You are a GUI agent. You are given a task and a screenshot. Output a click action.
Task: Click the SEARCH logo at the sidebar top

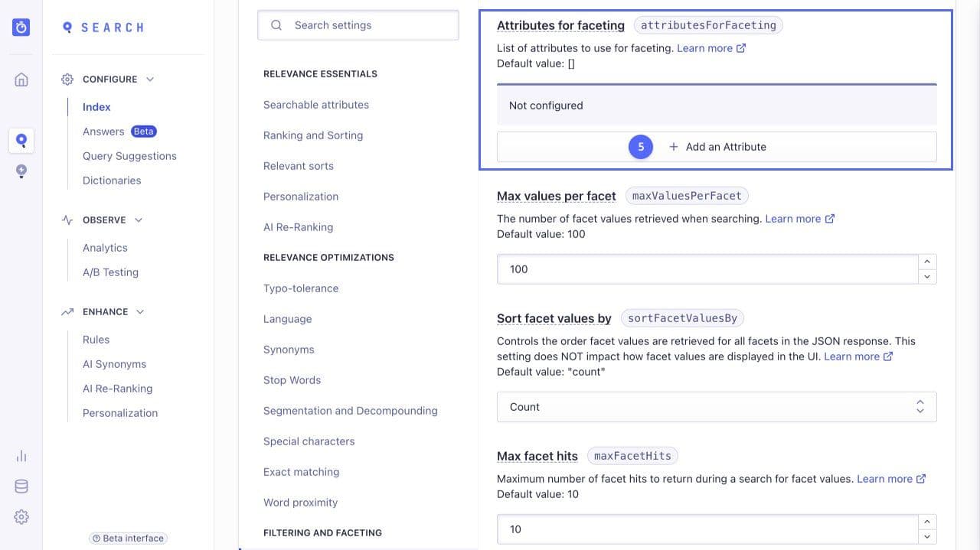103,28
